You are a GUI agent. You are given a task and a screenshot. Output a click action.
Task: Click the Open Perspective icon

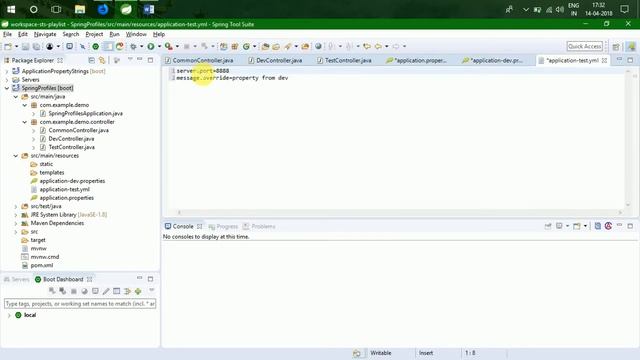(616, 47)
